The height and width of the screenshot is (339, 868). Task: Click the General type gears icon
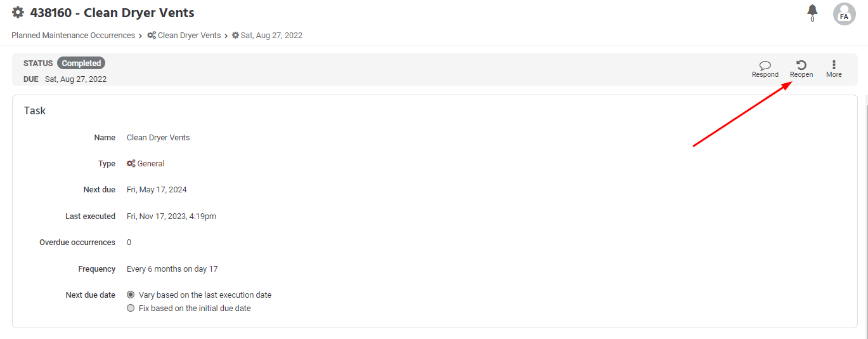coord(131,164)
